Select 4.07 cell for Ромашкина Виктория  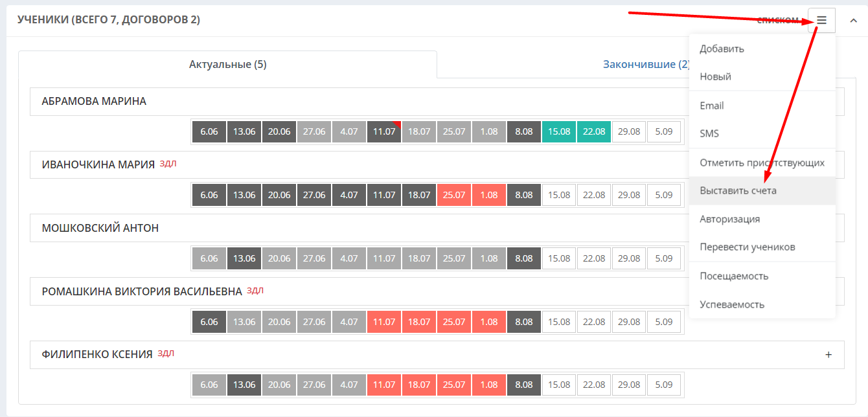[349, 322]
